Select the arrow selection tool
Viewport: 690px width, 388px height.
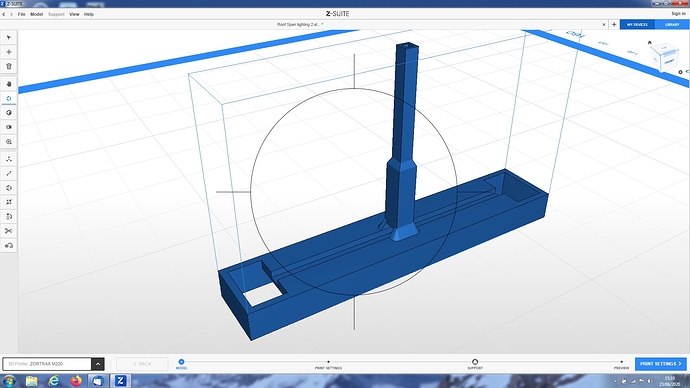coord(9,37)
